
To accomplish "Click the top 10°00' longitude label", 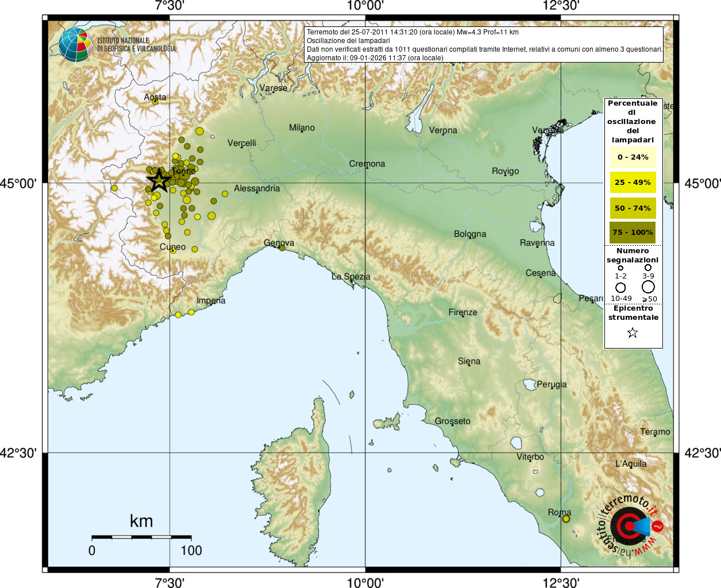I will [x=365, y=6].
